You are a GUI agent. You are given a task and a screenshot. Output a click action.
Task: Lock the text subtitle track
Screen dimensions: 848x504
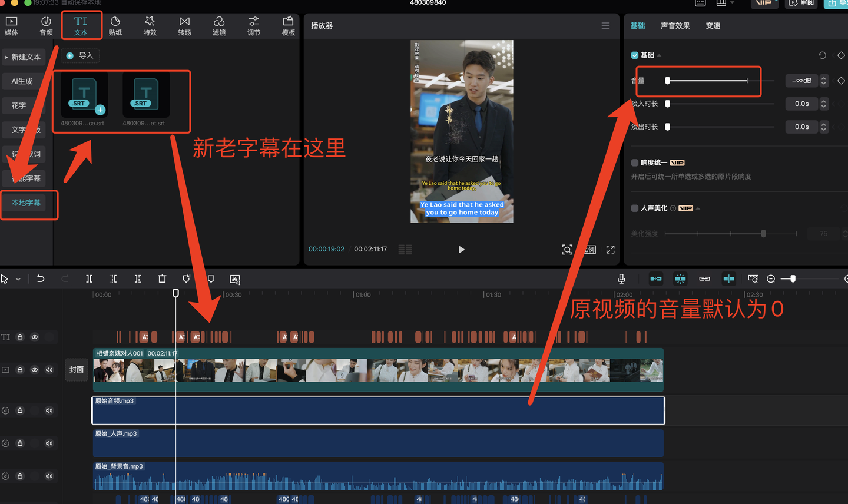coord(20,337)
